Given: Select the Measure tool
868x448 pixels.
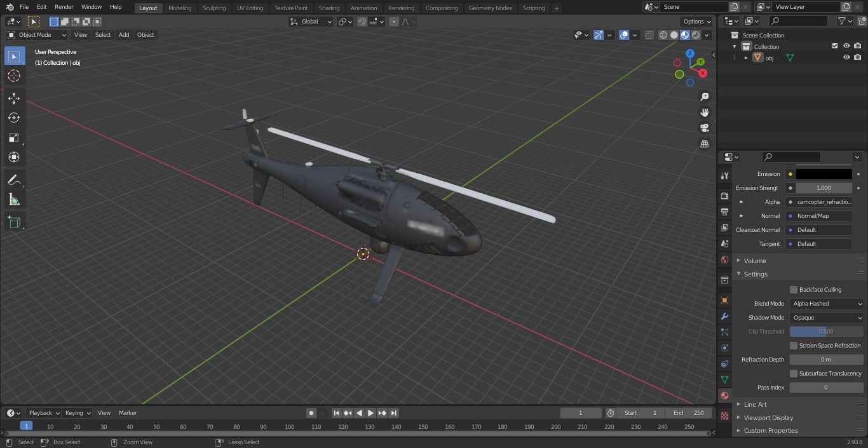Looking at the screenshot, I should pos(14,200).
